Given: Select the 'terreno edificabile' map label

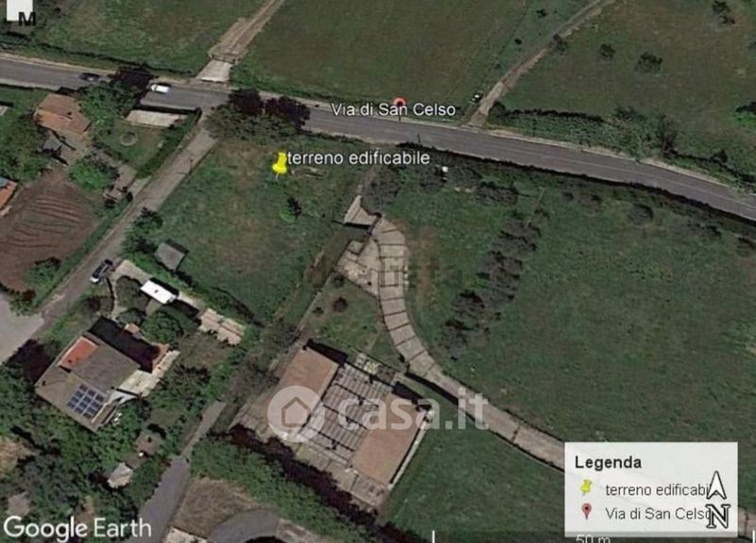Looking at the screenshot, I should tap(358, 158).
